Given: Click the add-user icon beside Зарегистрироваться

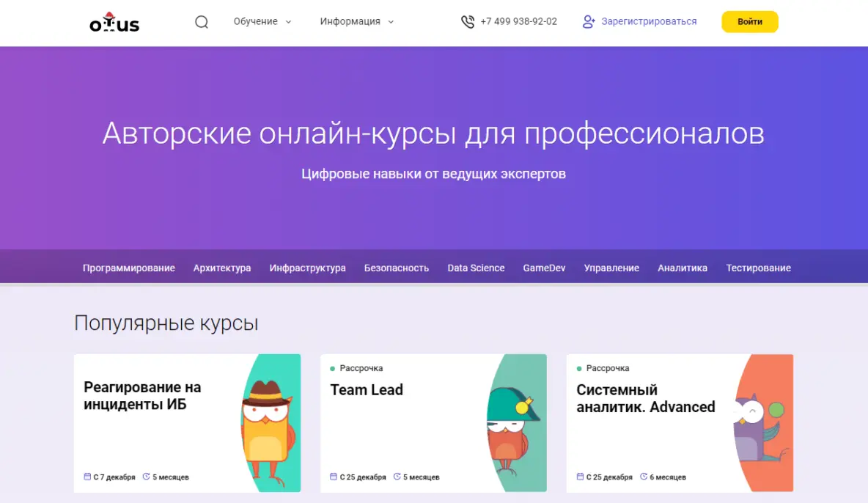Looking at the screenshot, I should point(588,21).
